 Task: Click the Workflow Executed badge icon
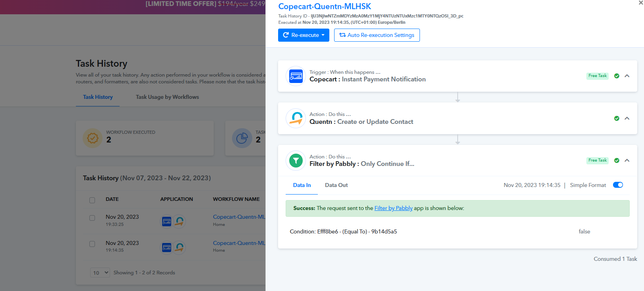pos(93,138)
